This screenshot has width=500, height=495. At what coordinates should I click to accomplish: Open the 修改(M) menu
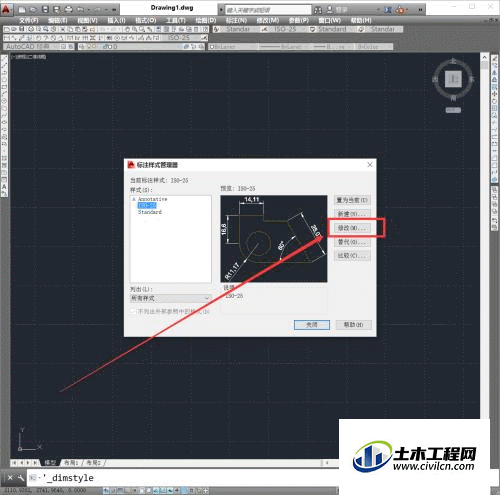[268, 20]
